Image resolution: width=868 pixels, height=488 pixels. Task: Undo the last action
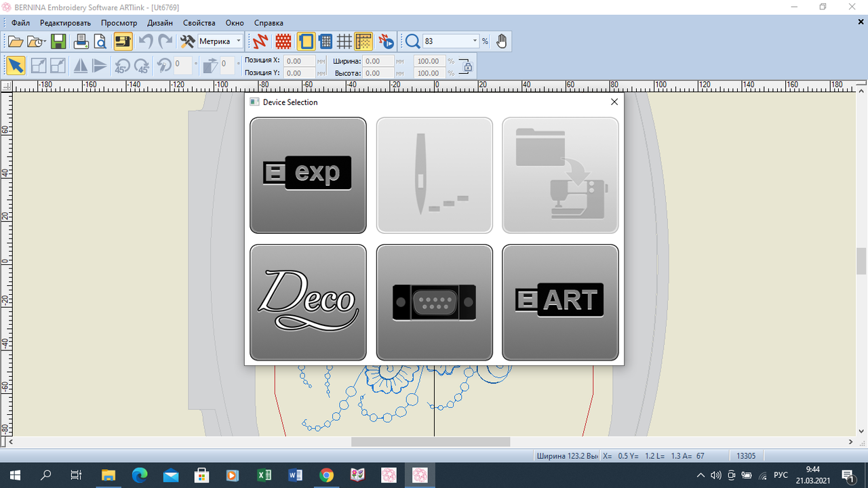(x=146, y=41)
